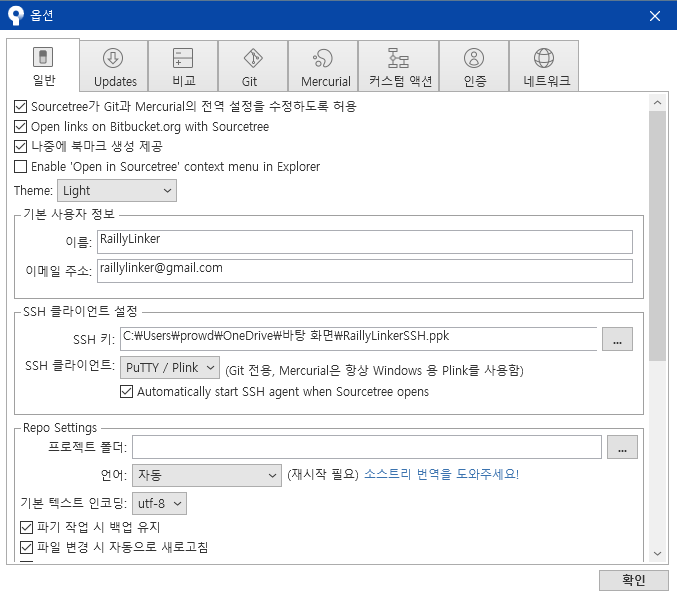Click the Sourcetree logo in title bar

[16, 16]
